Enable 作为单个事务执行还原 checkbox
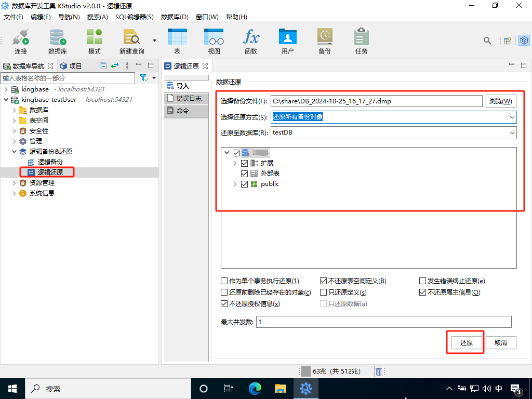 pyautogui.click(x=224, y=281)
